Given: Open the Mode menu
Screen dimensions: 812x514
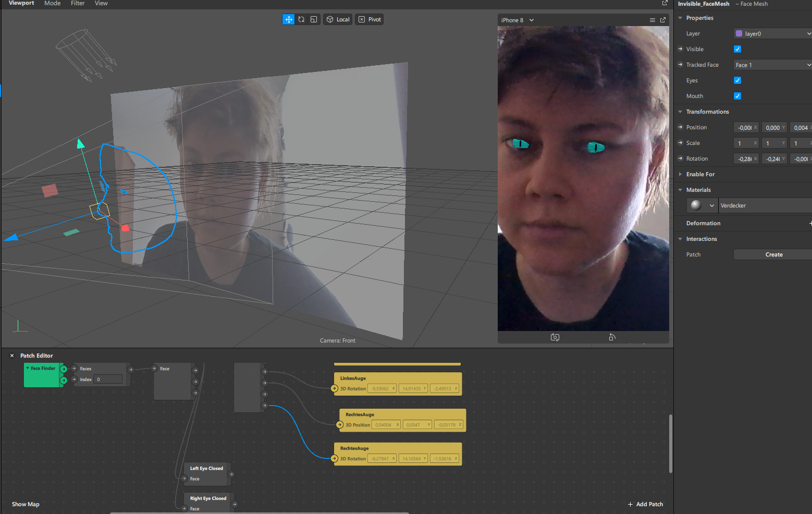Looking at the screenshot, I should [52, 4].
